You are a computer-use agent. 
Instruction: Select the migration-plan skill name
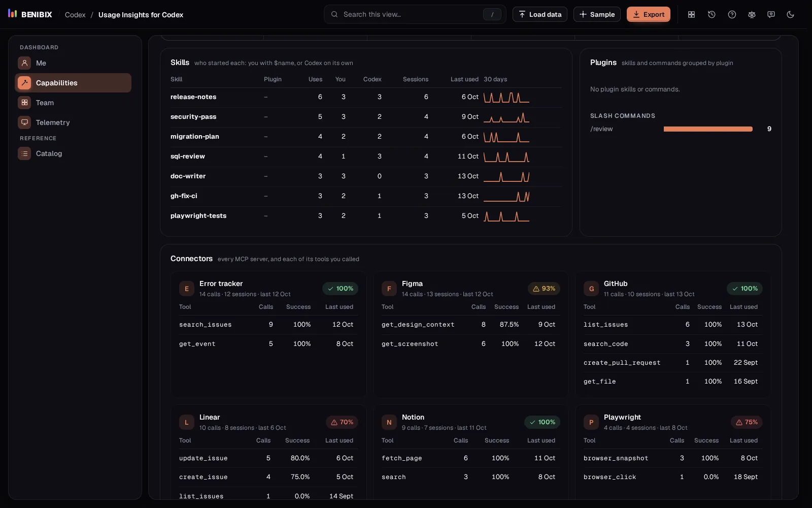(x=195, y=137)
